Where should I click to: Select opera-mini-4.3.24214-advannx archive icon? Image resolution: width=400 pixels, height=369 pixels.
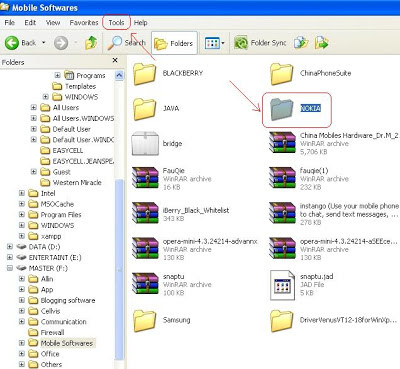(x=145, y=249)
